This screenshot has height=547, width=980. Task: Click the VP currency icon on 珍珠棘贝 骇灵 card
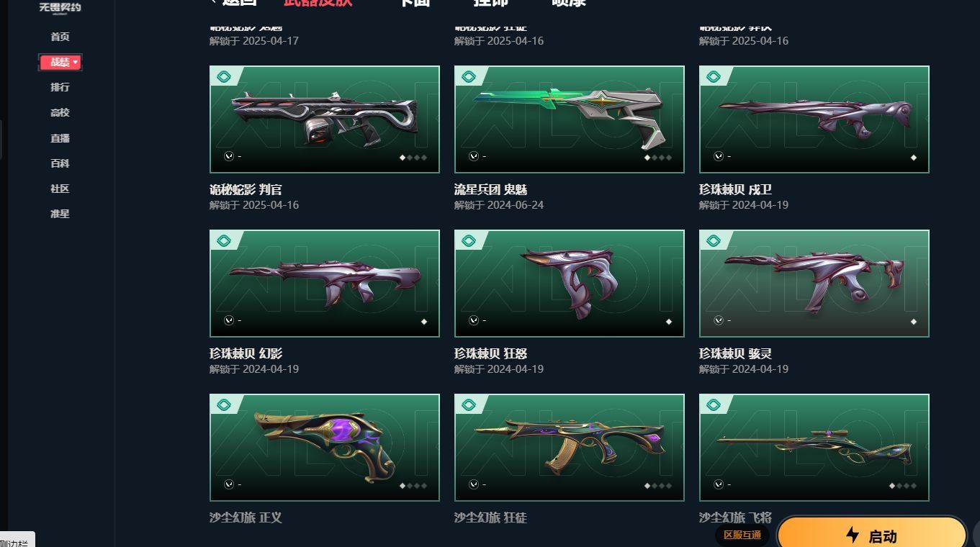(719, 320)
